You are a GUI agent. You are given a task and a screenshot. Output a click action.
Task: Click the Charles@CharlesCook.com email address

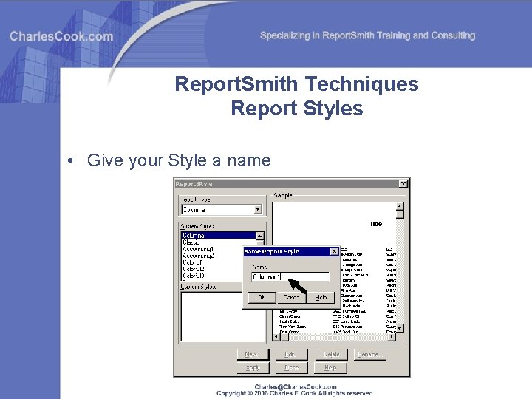296,386
